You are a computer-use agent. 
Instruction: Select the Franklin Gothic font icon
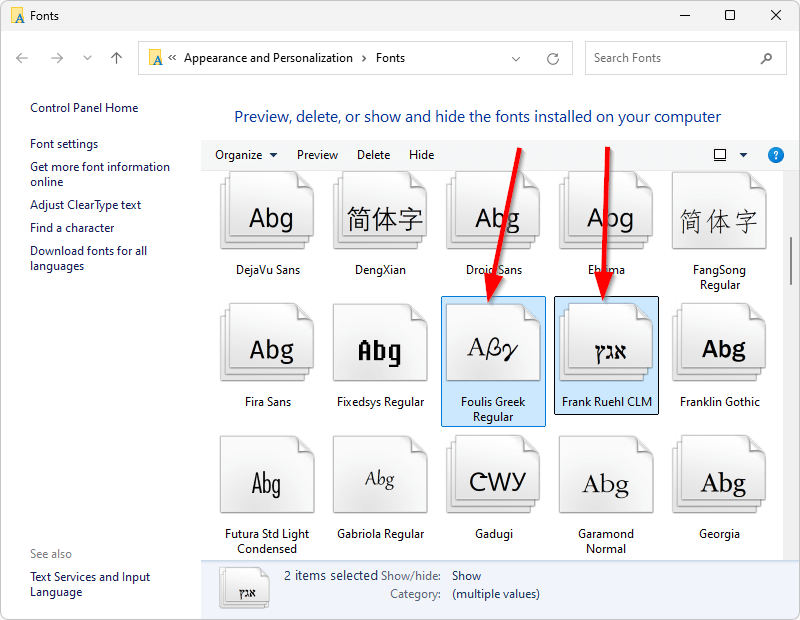(719, 342)
